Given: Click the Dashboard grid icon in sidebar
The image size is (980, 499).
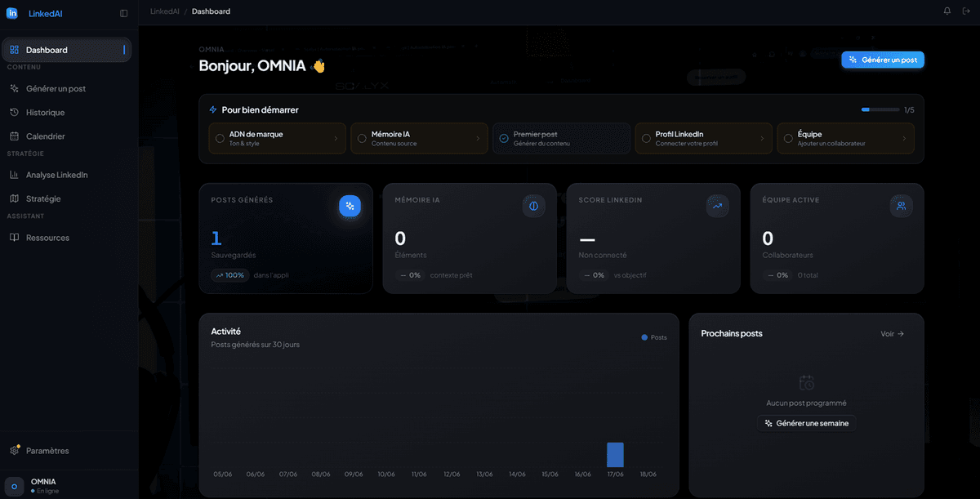Looking at the screenshot, I should click(15, 50).
